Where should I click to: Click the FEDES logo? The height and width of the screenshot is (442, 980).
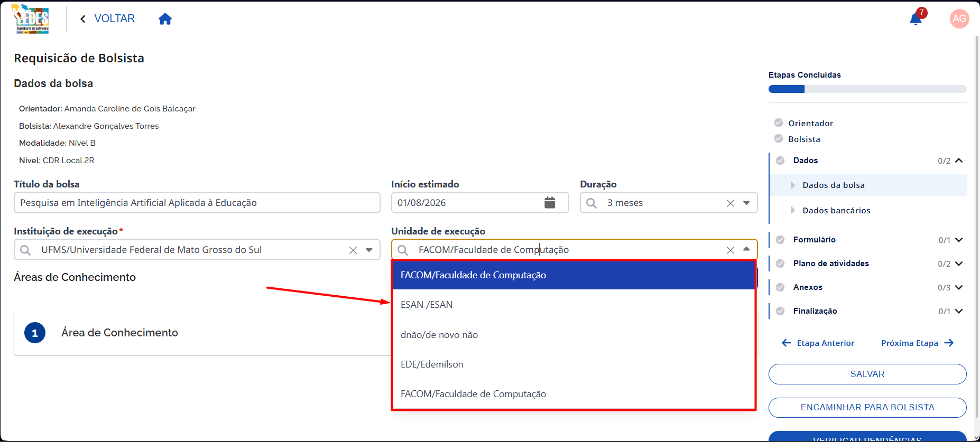(x=31, y=19)
